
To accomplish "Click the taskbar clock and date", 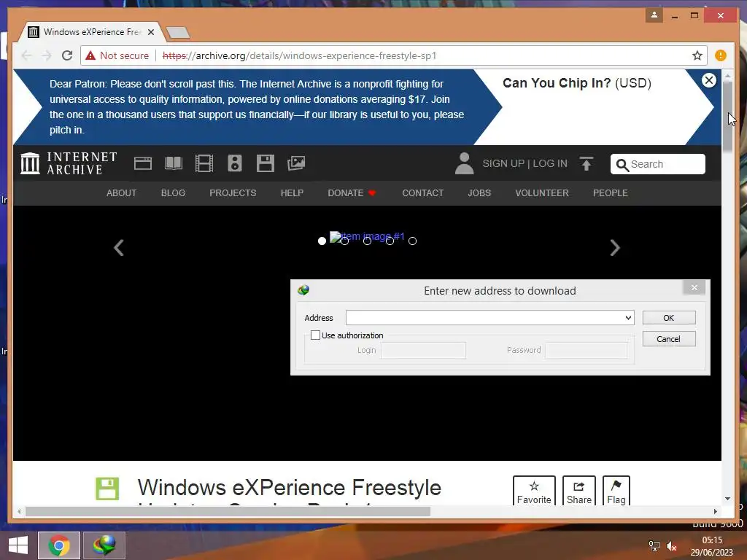I will tap(712, 546).
